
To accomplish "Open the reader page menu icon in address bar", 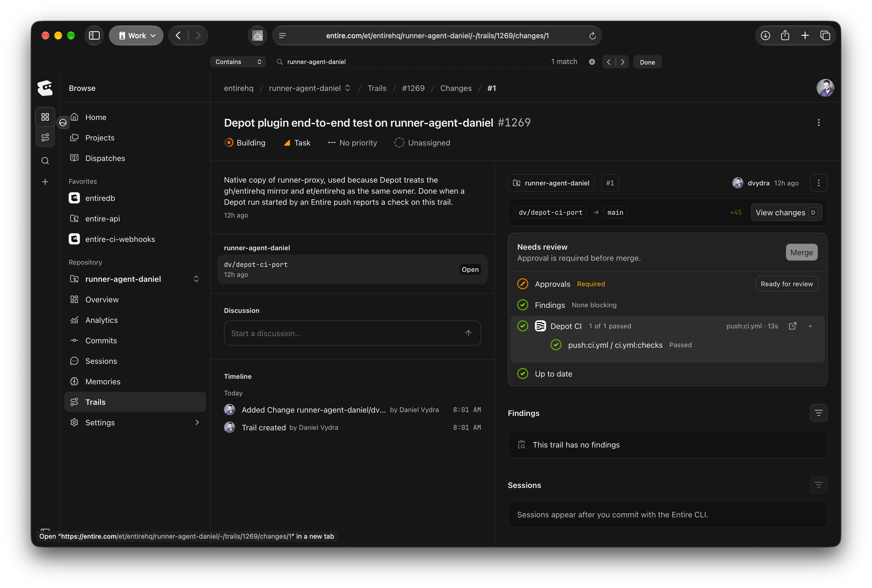I will [x=282, y=36].
